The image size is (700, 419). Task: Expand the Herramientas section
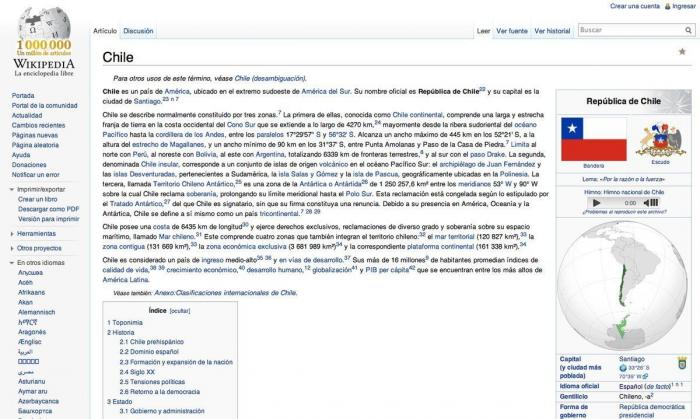[12, 234]
